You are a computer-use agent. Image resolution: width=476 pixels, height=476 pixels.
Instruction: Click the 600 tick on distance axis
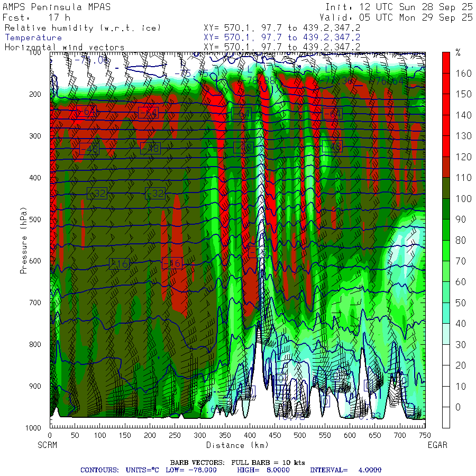point(350,435)
